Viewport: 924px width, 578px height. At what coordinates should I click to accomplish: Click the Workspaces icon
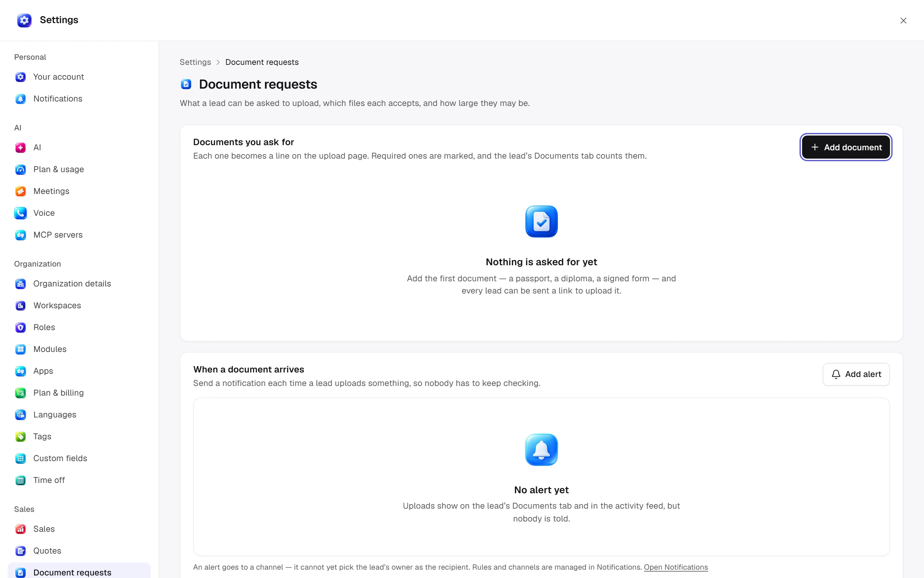pos(21,305)
